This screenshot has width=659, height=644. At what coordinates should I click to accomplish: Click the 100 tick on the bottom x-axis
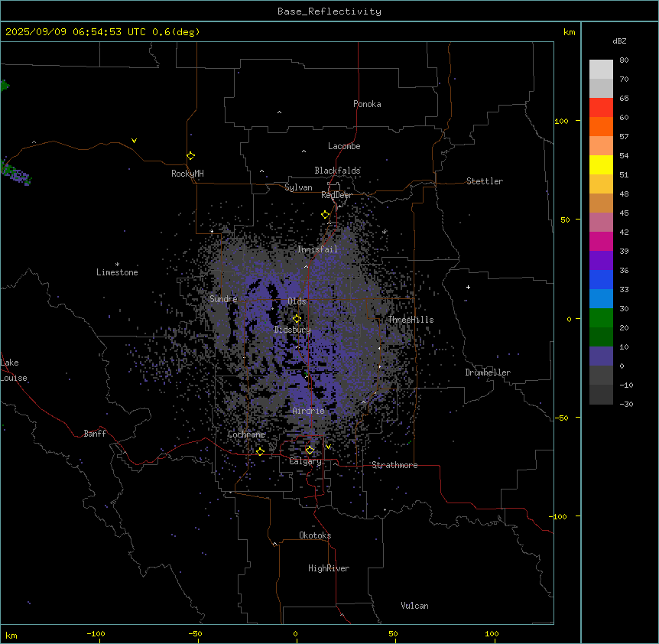click(x=492, y=633)
